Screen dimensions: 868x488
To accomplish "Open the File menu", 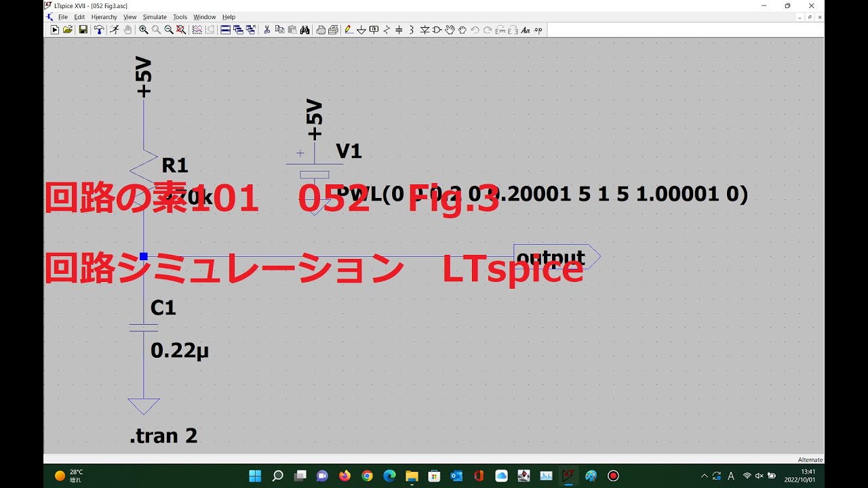I will [x=63, y=17].
